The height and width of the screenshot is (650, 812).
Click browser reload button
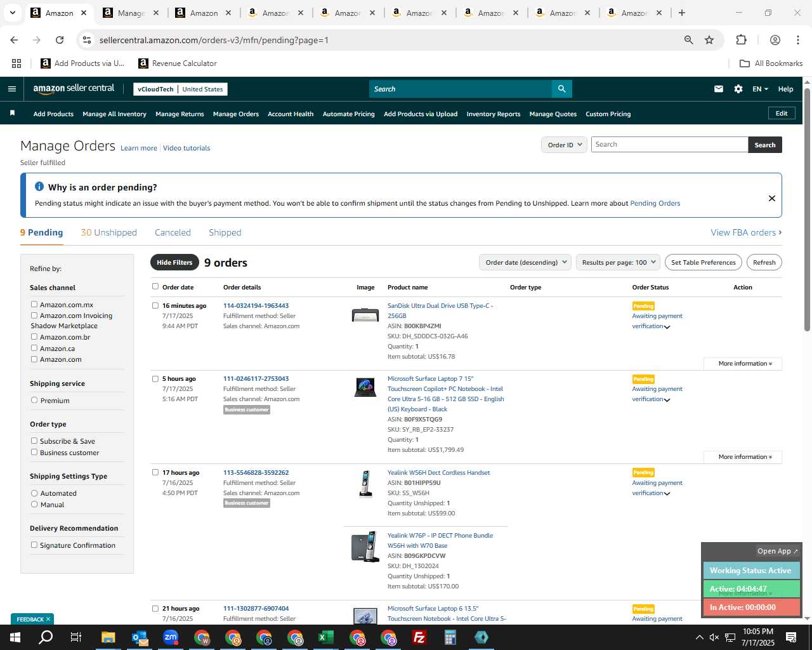(60, 40)
